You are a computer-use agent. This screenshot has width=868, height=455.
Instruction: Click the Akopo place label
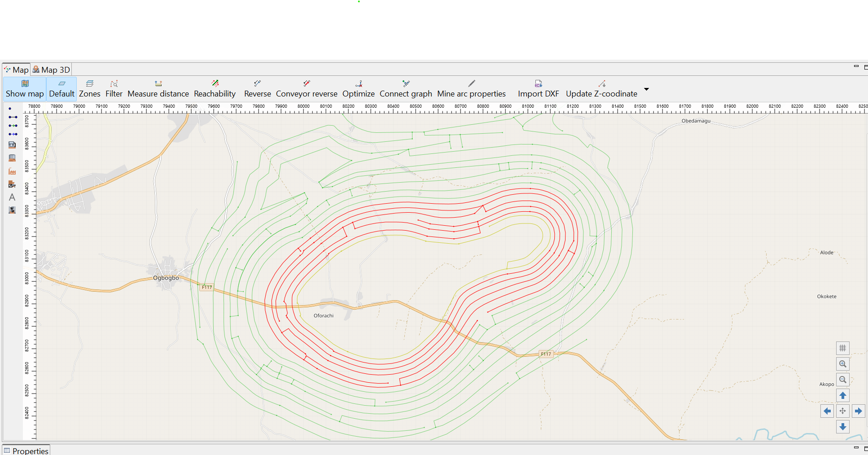point(826,384)
